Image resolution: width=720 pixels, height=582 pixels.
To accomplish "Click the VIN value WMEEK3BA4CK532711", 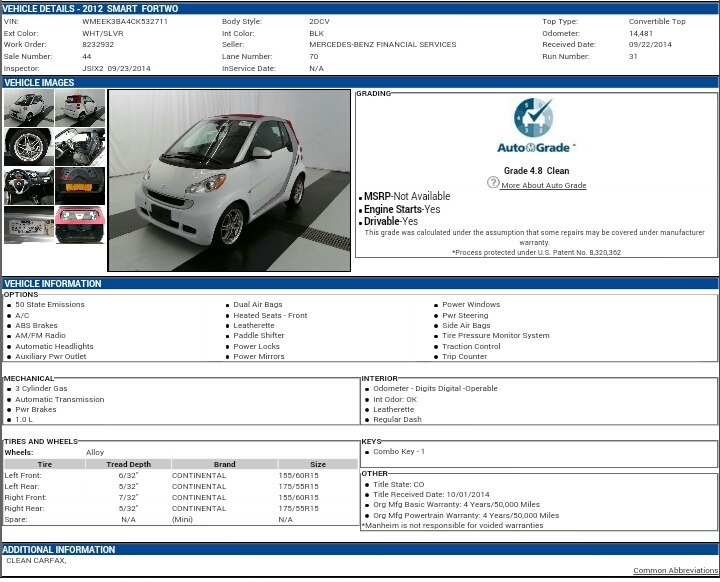I will (x=125, y=21).
